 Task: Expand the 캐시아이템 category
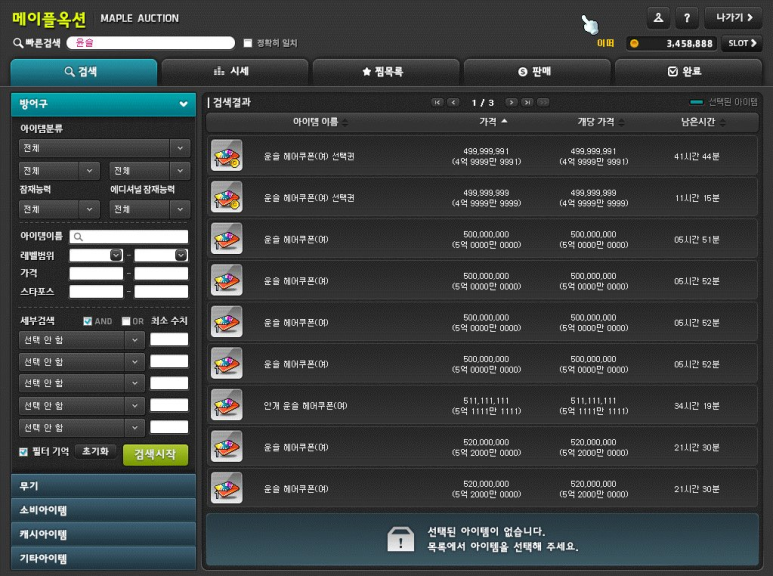(x=104, y=534)
